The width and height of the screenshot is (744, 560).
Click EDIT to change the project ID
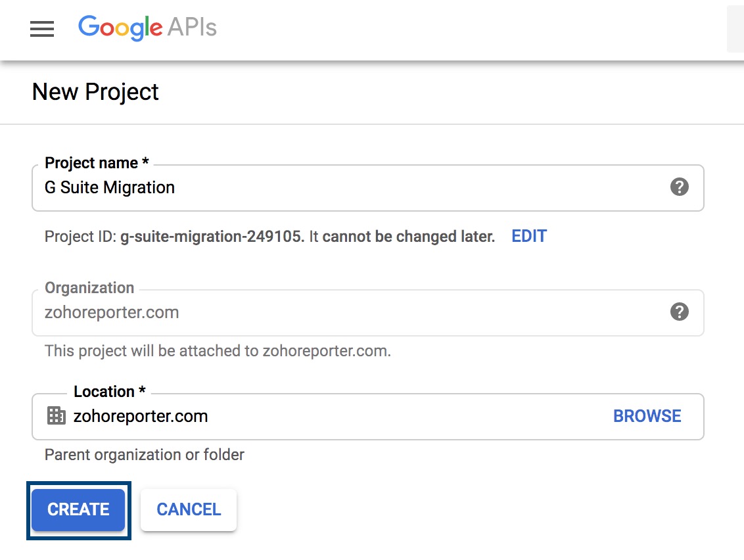coord(529,236)
